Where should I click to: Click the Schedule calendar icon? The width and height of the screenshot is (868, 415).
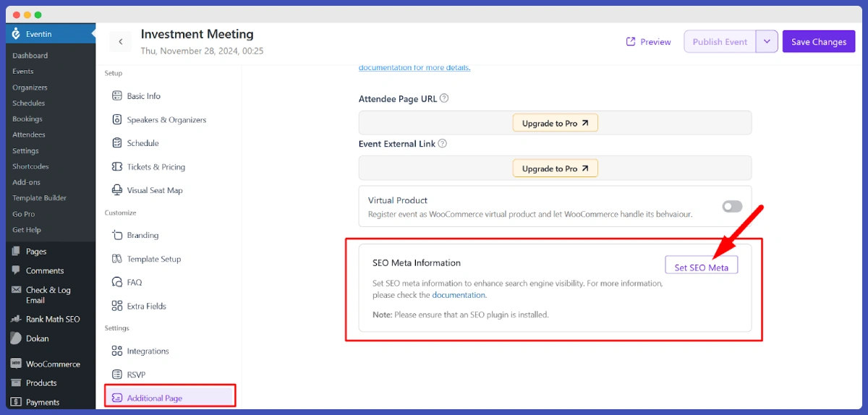pos(116,143)
